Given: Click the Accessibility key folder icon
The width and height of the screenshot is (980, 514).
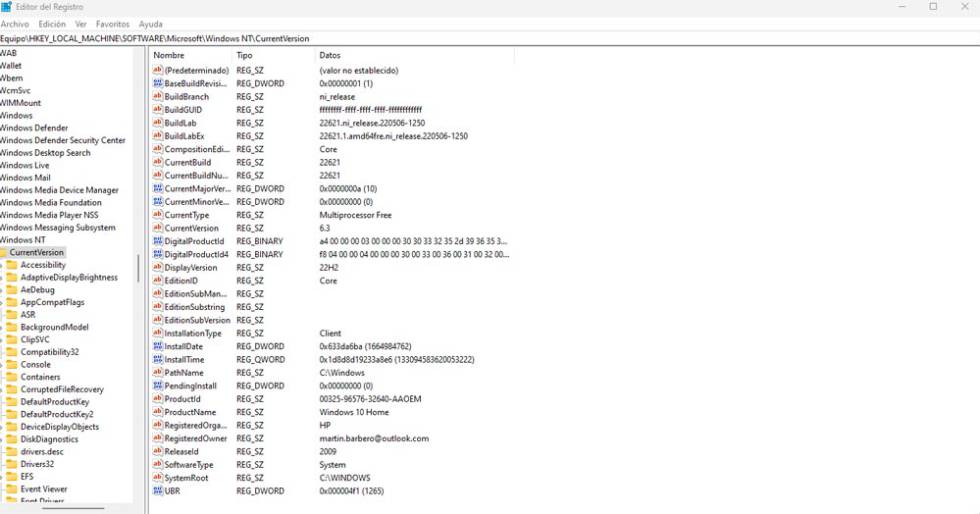Looking at the screenshot, I should point(11,265).
